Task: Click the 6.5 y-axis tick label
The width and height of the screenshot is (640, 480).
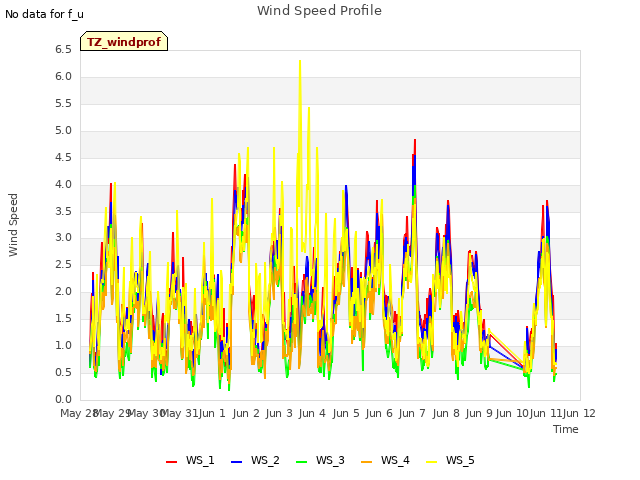Action: [x=63, y=50]
